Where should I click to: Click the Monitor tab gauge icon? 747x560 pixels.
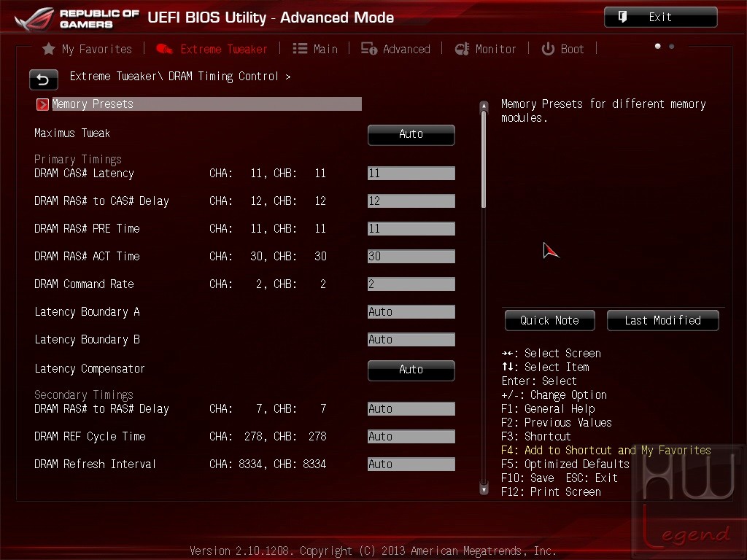pos(462,49)
